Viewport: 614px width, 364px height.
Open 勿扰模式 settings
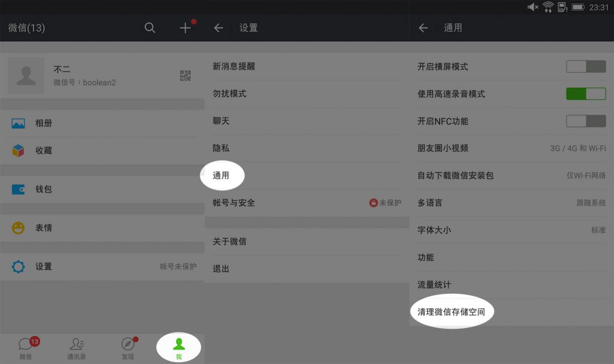click(307, 94)
